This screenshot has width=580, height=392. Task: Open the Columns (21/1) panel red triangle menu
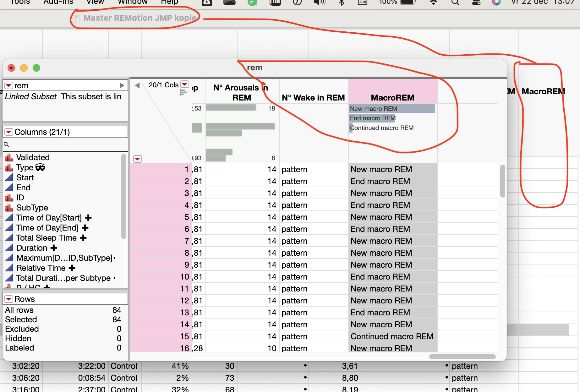pyautogui.click(x=9, y=132)
